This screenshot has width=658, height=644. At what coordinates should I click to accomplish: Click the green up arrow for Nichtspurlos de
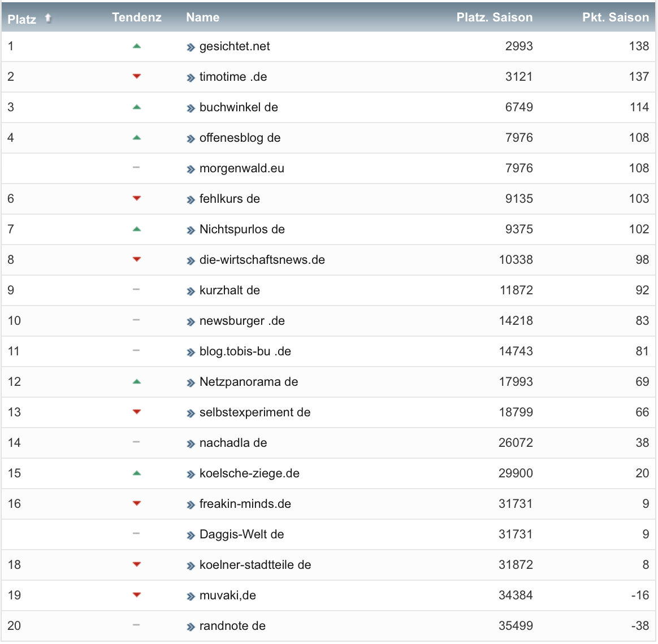click(x=136, y=229)
